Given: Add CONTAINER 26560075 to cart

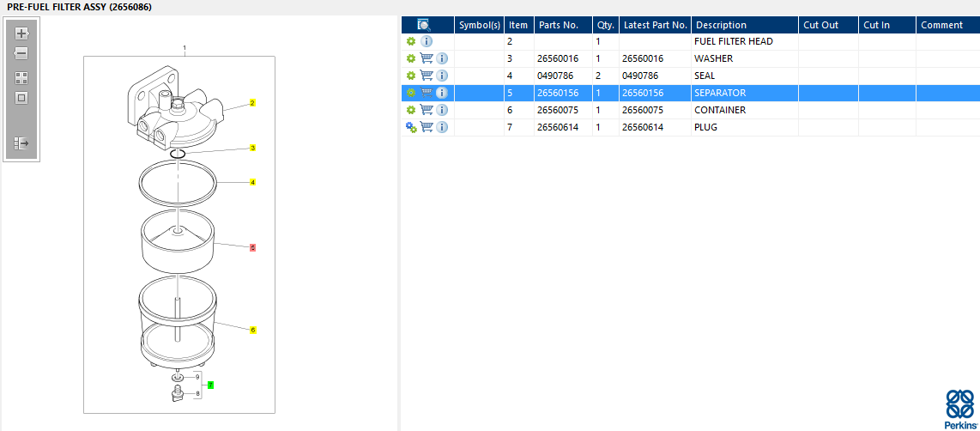Looking at the screenshot, I should (426, 110).
